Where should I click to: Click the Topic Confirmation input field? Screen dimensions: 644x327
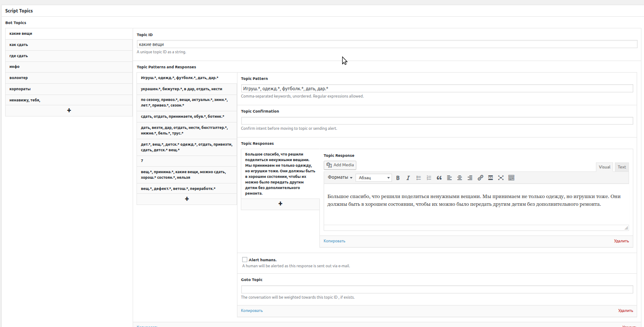point(437,121)
